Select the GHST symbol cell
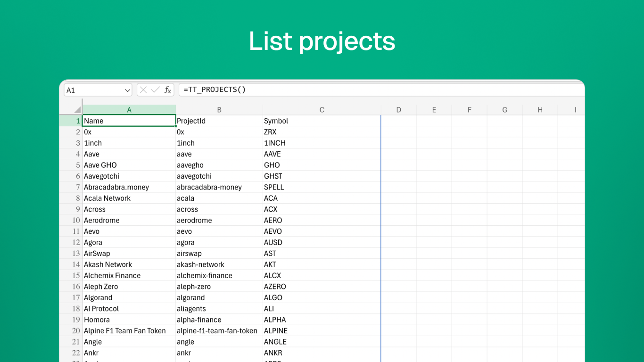The height and width of the screenshot is (362, 644). click(322, 176)
